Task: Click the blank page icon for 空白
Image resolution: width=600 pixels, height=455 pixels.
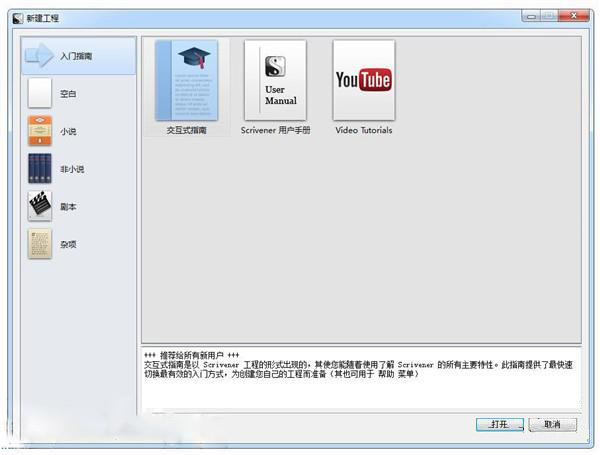Action: [x=39, y=93]
